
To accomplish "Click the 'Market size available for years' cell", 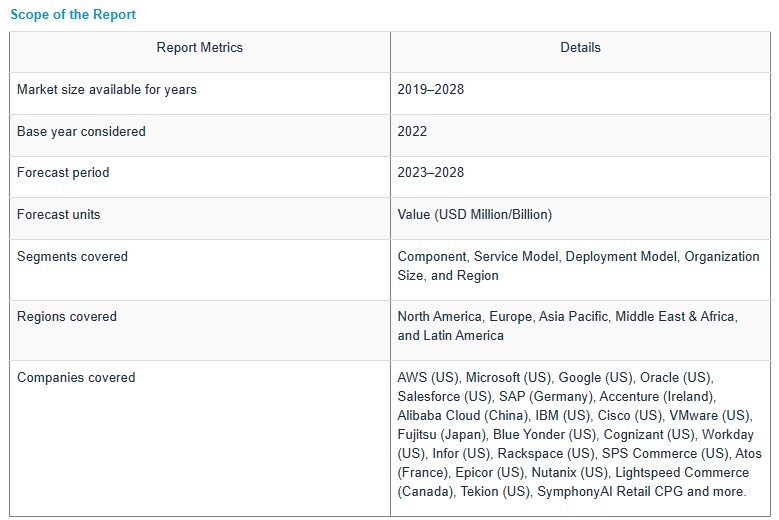I will coord(107,89).
